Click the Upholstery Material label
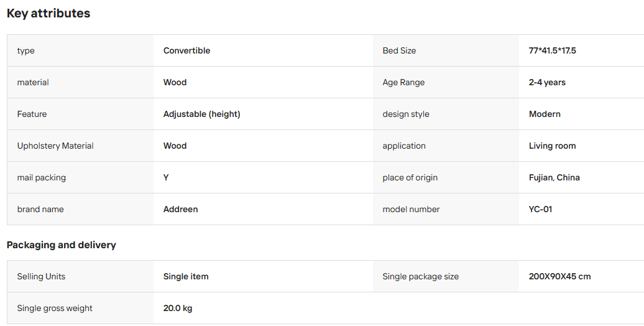 tap(55, 146)
